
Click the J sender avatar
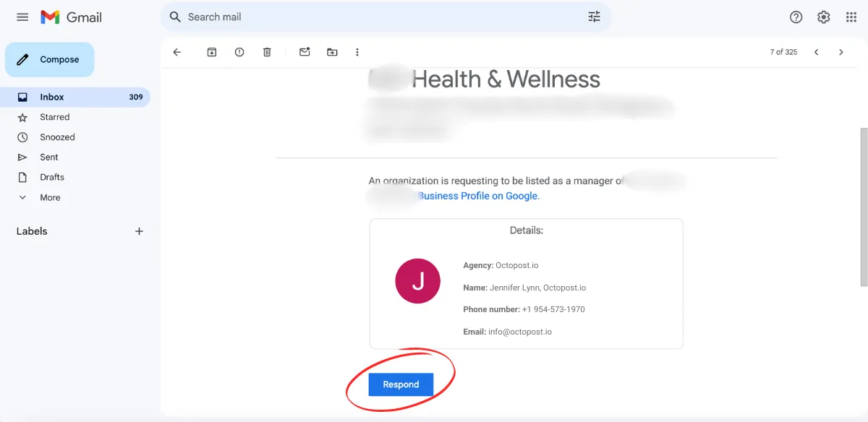tap(418, 281)
